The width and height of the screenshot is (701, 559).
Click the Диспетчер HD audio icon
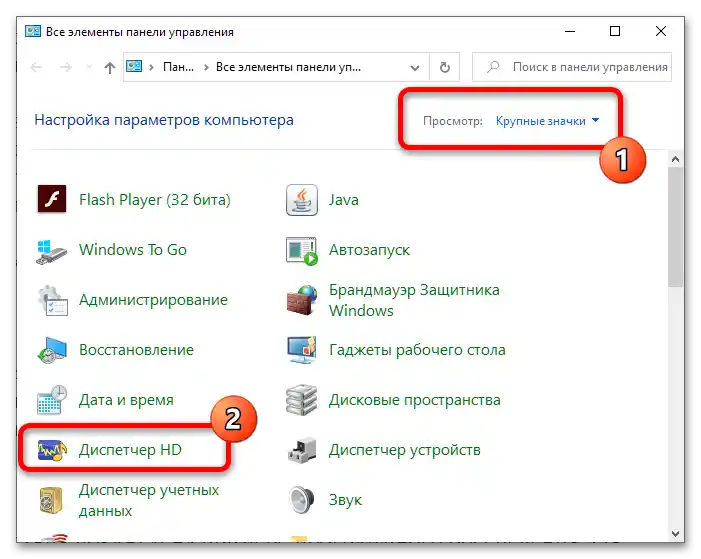52,450
